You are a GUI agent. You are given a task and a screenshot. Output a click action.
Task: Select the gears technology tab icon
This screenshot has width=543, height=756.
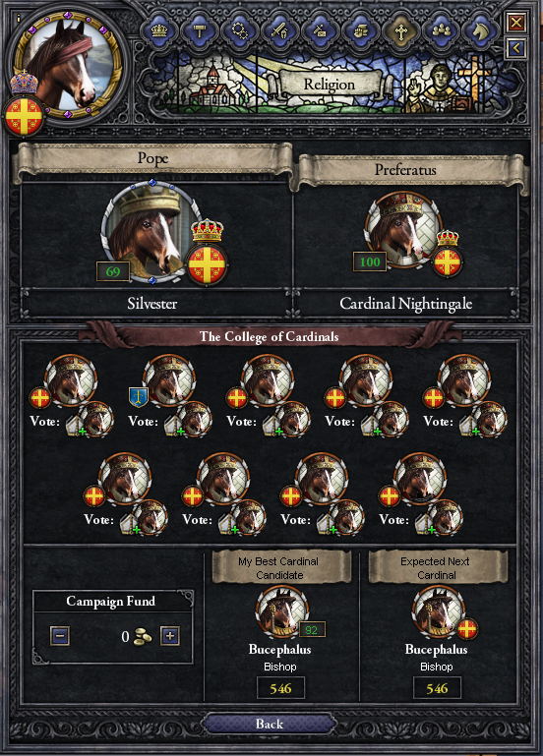240,30
